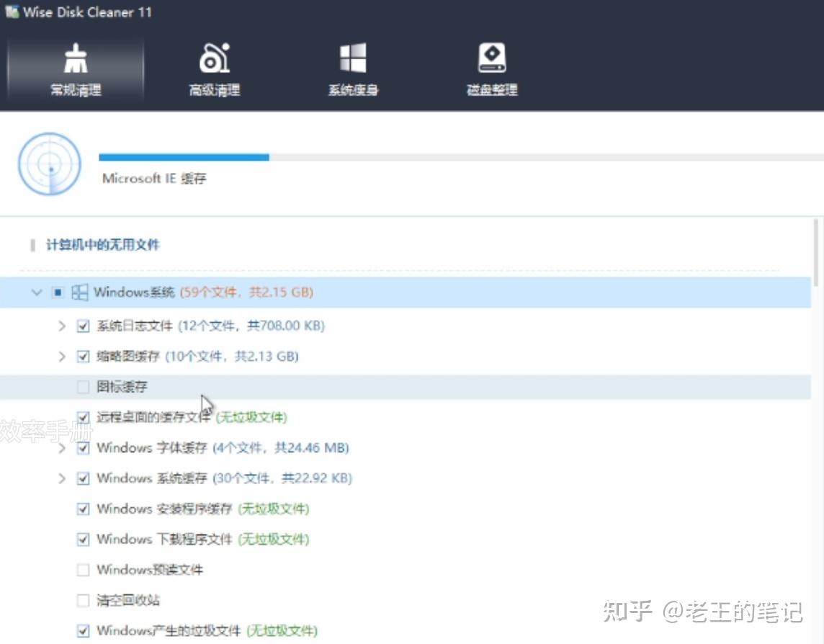Switch to the 高级清理 tab label
Image resolution: width=824 pixels, height=644 pixels.
pos(215,90)
